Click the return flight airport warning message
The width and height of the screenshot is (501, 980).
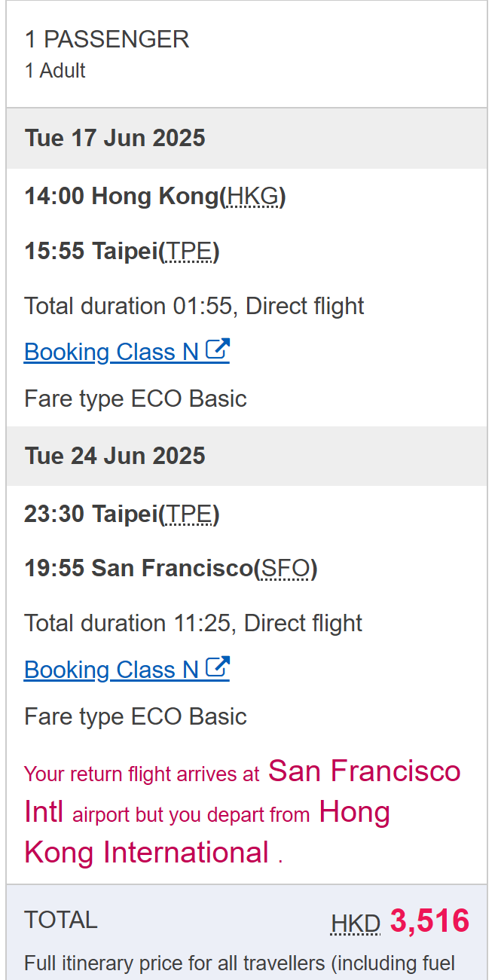click(241, 812)
